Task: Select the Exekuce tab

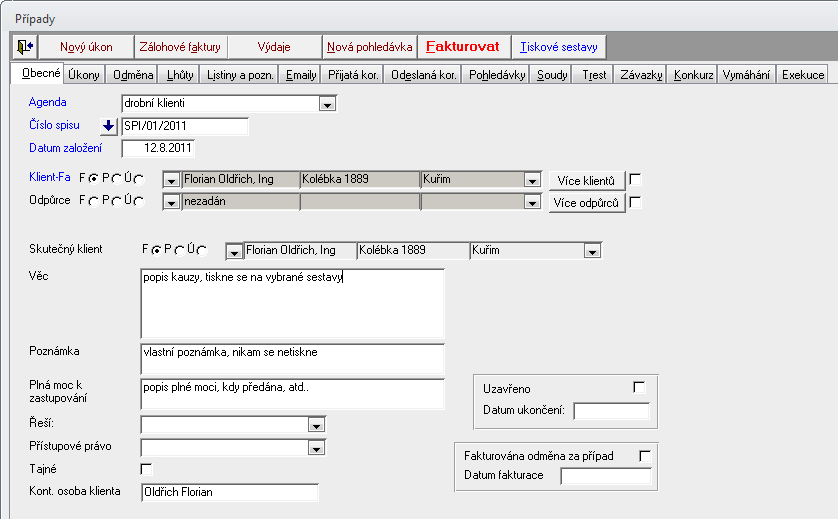Action: 803,75
